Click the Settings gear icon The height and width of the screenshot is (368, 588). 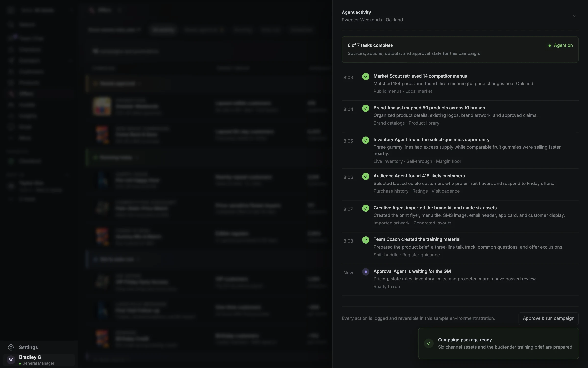pyautogui.click(x=11, y=347)
